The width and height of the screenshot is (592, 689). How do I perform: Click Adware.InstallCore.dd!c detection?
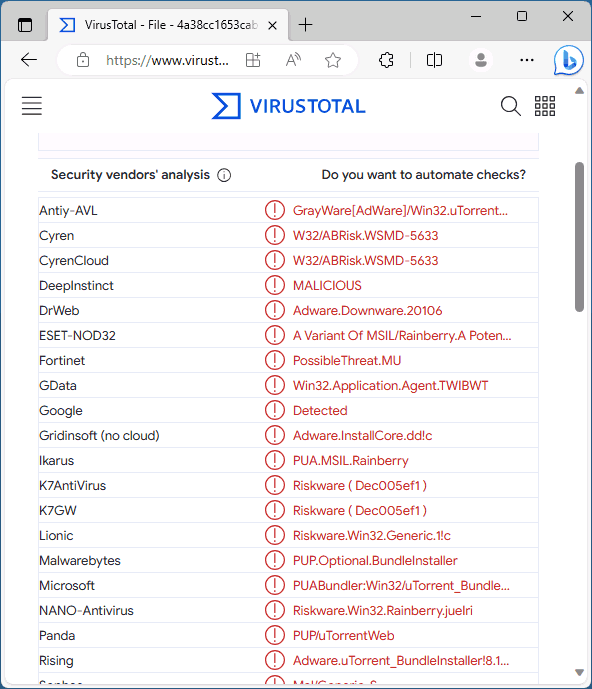coord(363,435)
